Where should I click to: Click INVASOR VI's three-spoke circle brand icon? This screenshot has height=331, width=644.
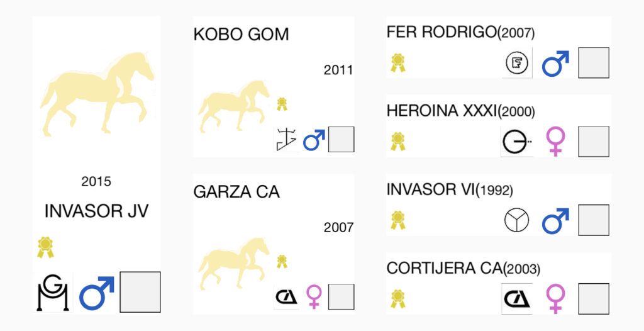tap(517, 220)
